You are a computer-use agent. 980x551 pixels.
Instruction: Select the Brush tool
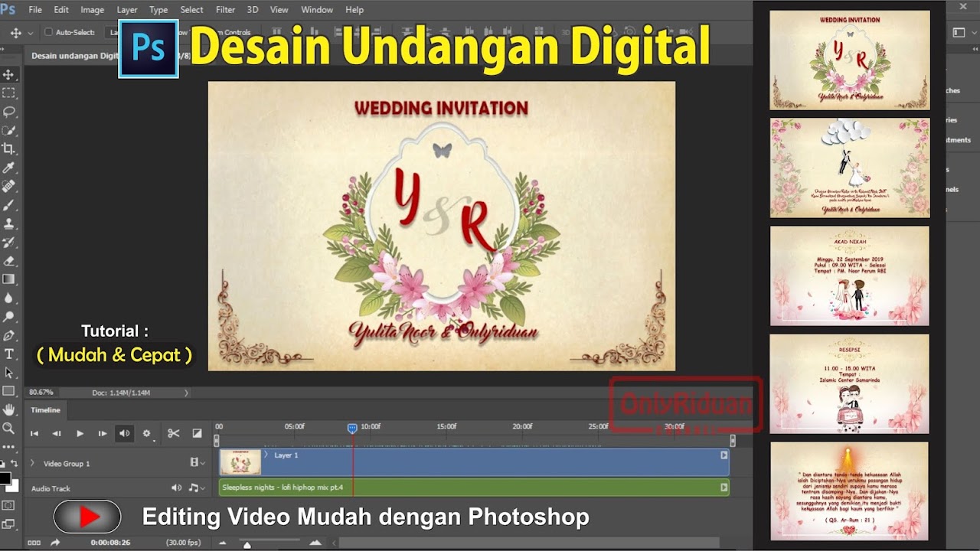click(x=9, y=205)
